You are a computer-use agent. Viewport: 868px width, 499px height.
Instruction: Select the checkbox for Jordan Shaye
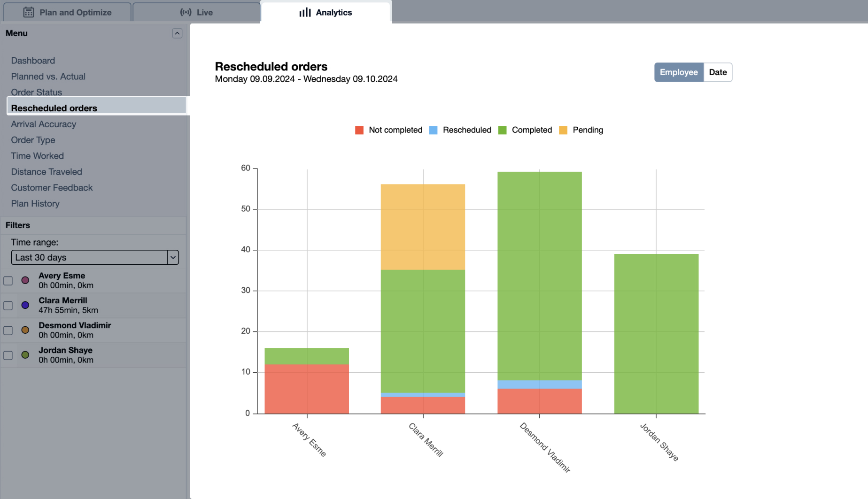8,355
